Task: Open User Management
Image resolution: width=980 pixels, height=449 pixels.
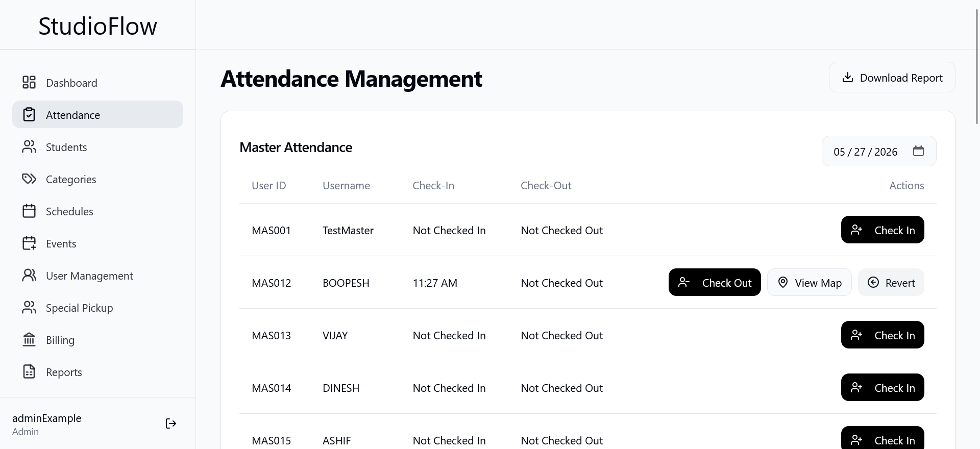Action: point(97,275)
